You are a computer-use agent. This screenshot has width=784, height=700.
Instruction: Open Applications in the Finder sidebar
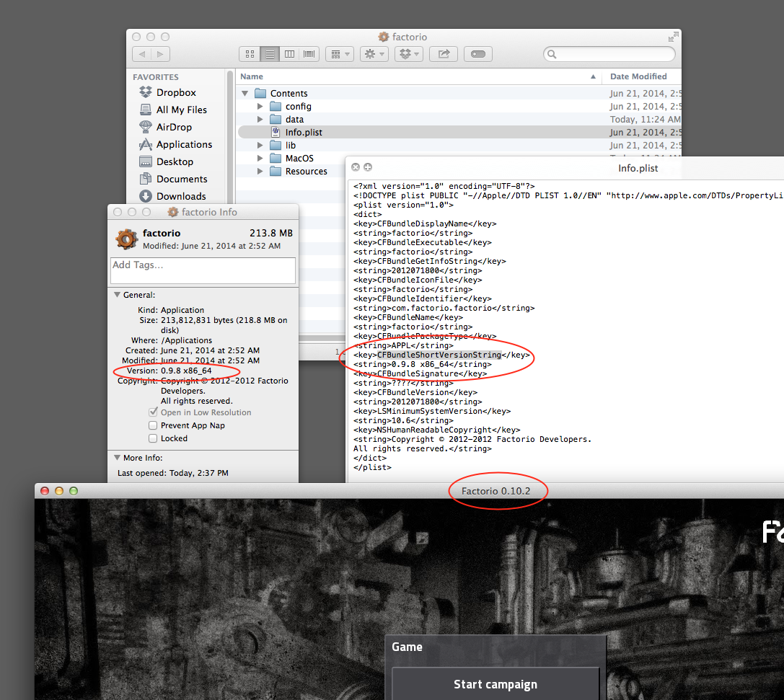point(175,144)
